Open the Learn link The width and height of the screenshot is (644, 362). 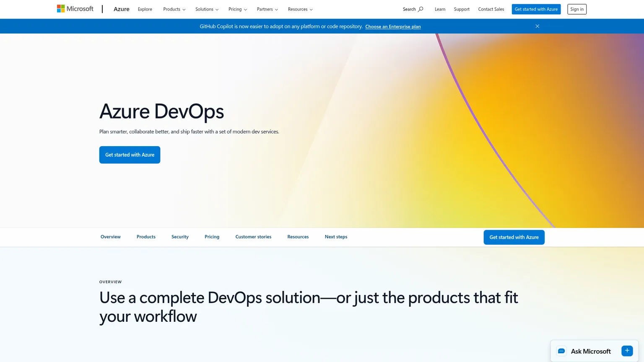click(x=440, y=9)
